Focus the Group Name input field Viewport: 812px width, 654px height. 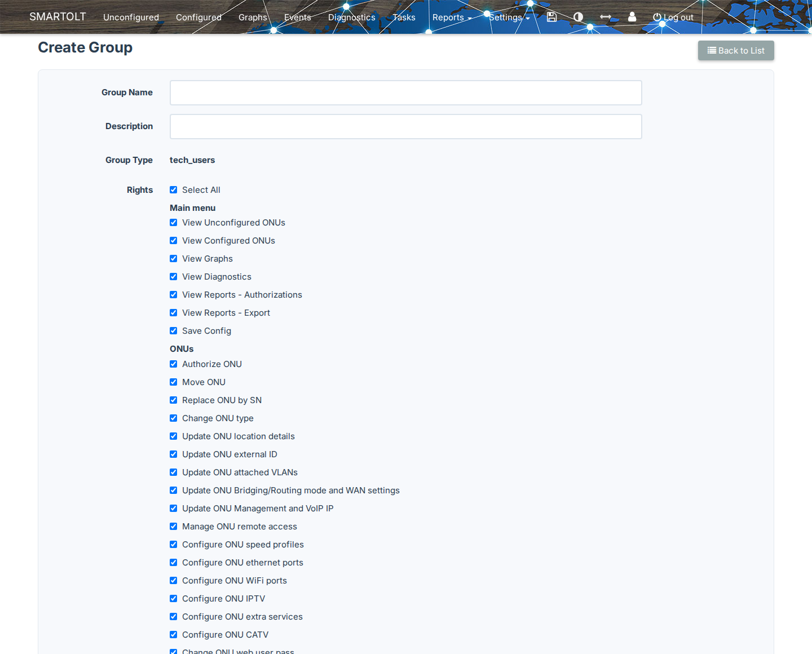(x=406, y=92)
